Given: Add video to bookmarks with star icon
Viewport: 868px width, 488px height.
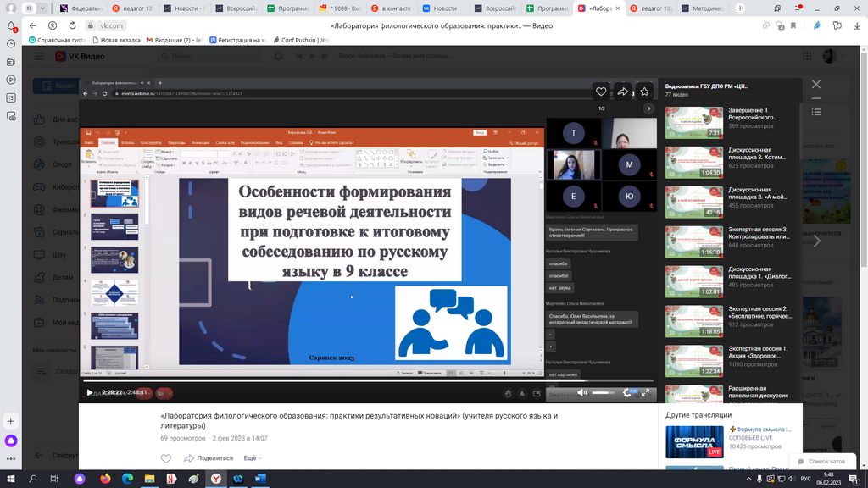Looking at the screenshot, I should coord(644,91).
